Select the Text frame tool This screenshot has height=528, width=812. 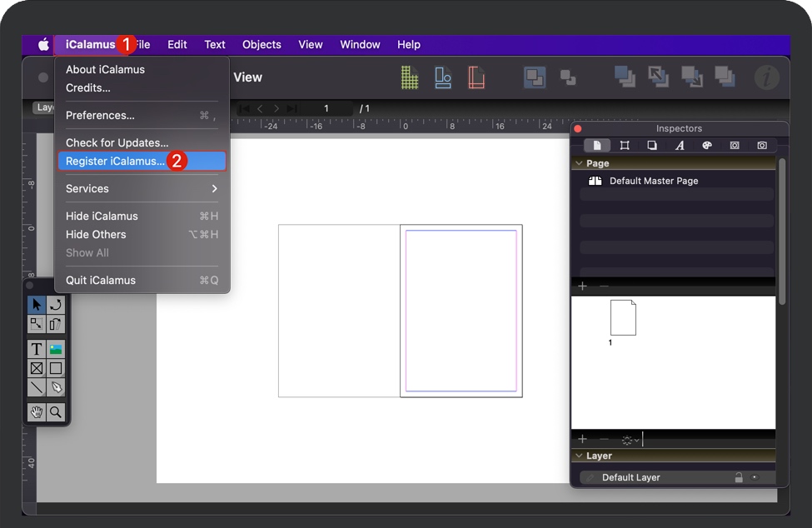pos(37,350)
